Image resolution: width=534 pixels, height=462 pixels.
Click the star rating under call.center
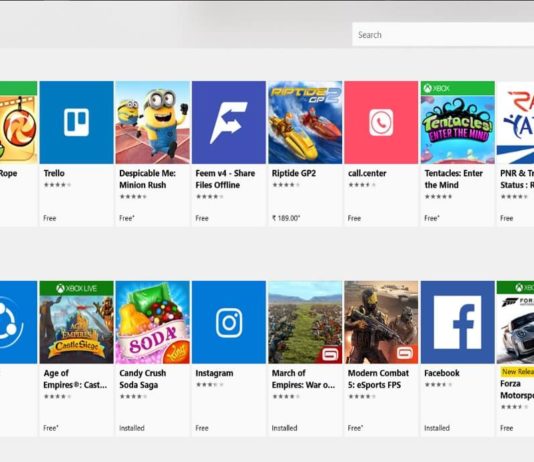pos(362,185)
